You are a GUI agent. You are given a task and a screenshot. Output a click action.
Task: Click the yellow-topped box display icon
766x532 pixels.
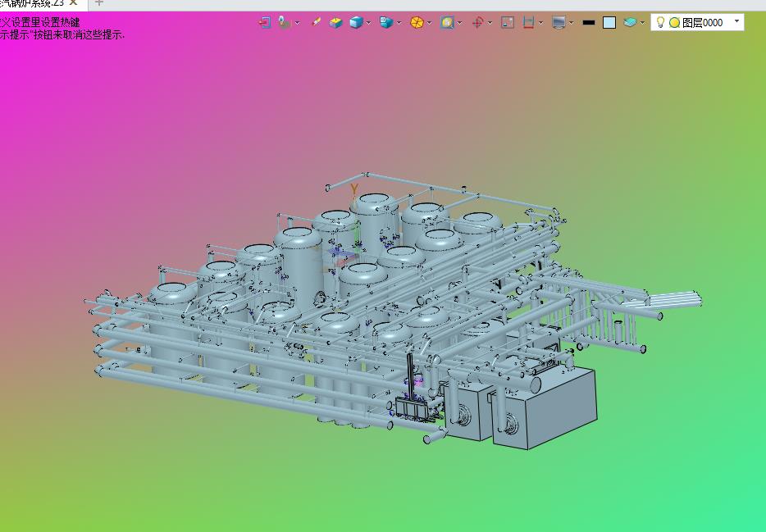tap(335, 22)
